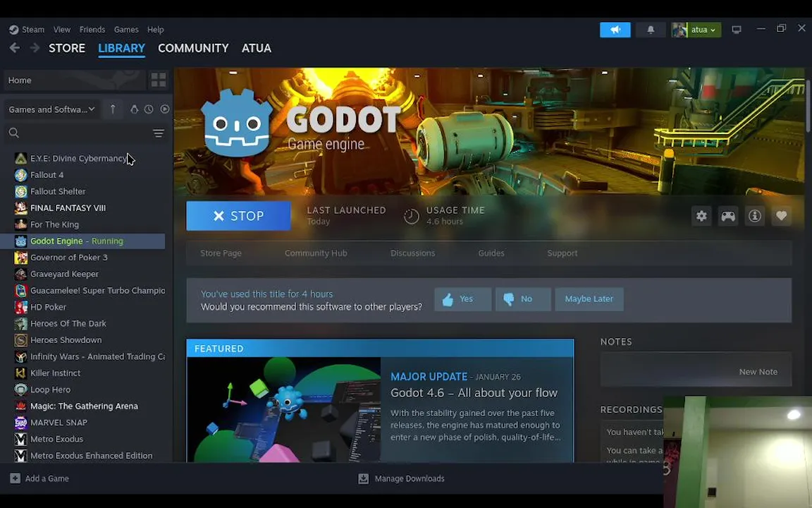This screenshot has width=812, height=508.
Task: Open the Support link
Action: click(562, 253)
